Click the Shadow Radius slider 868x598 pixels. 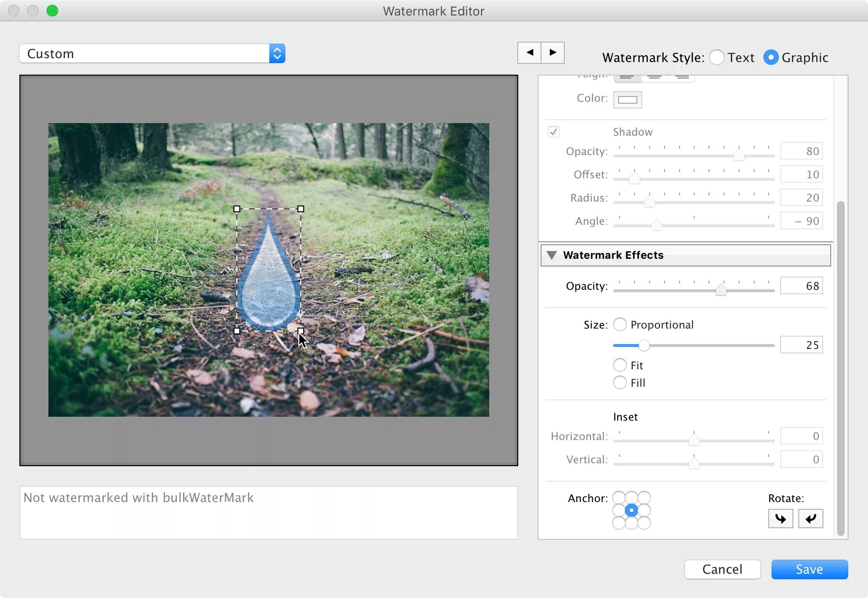pos(694,202)
